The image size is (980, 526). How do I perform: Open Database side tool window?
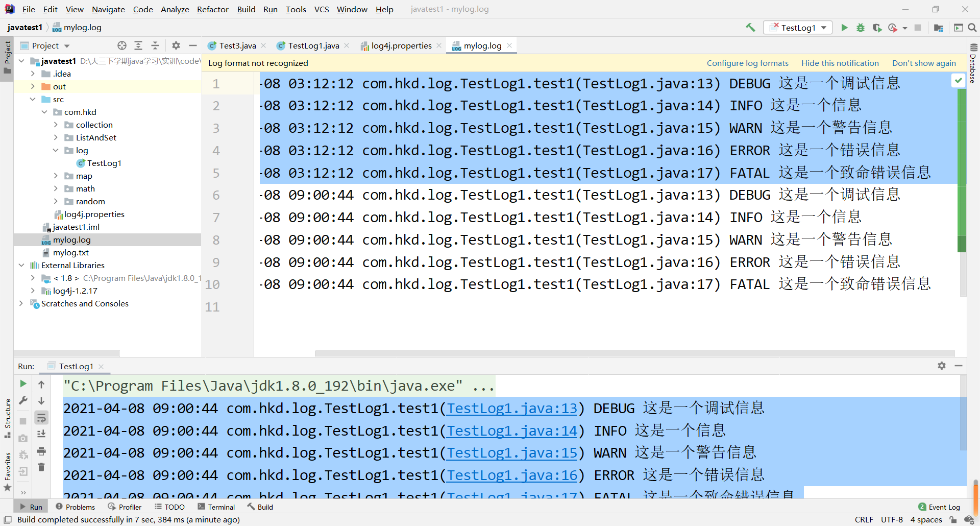pyautogui.click(x=973, y=63)
